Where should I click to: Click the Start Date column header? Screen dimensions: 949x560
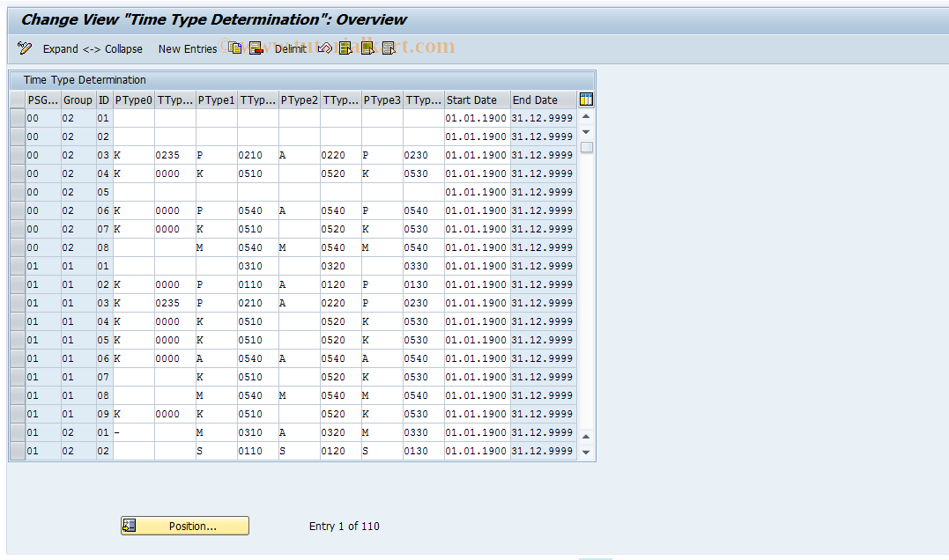click(478, 100)
